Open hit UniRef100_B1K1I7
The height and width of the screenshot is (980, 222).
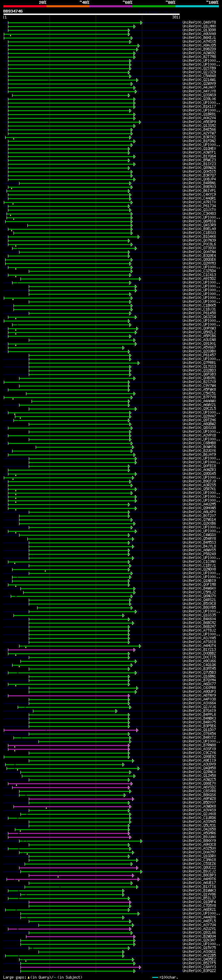(199, 106)
